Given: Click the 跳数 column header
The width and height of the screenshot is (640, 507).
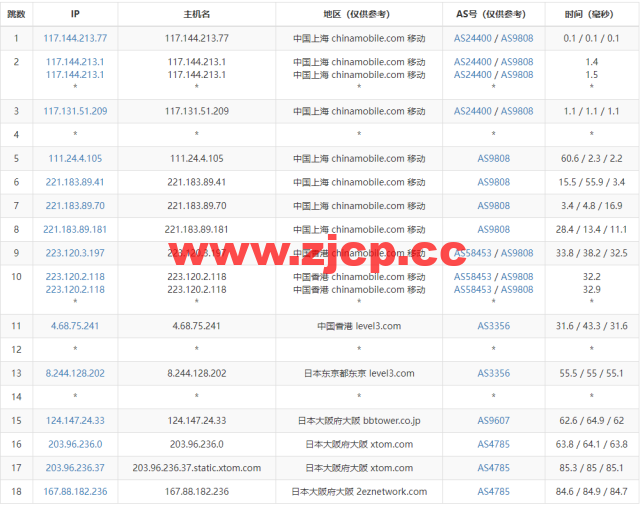Looking at the screenshot, I should click(16, 14).
